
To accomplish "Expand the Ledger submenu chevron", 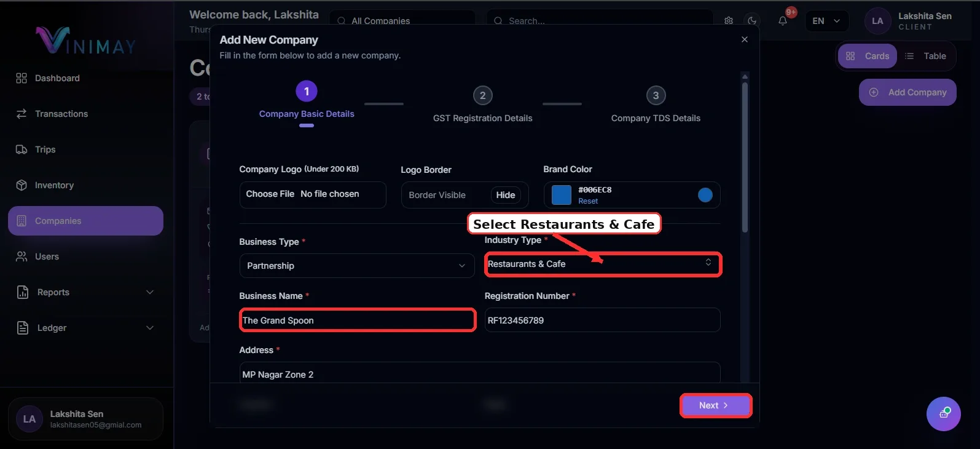I will pyautogui.click(x=150, y=328).
